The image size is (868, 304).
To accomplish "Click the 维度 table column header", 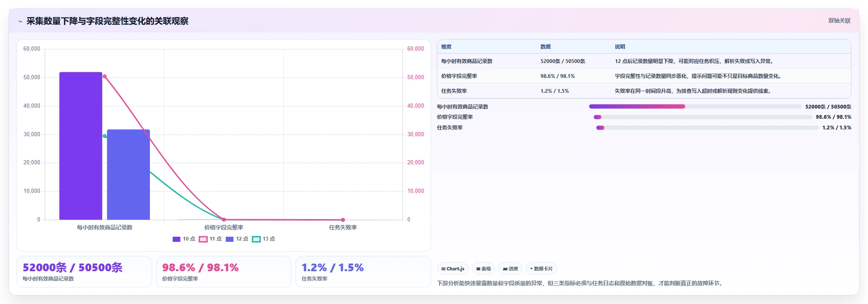I will click(x=446, y=47).
